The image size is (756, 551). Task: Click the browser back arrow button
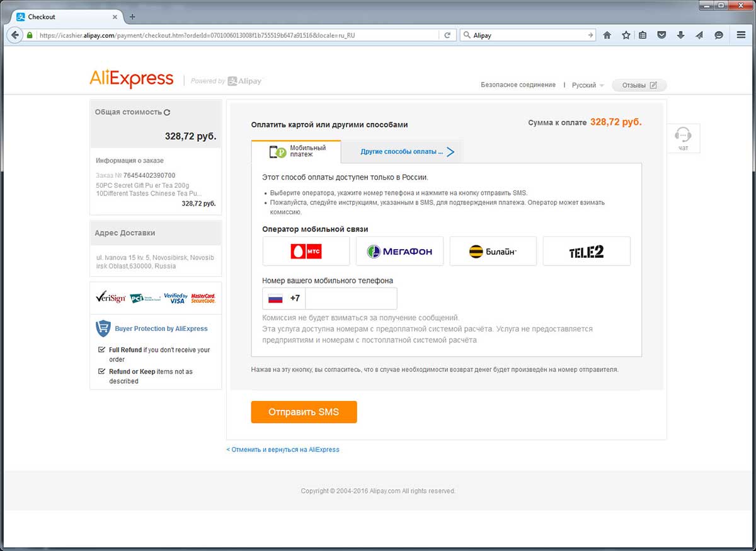14,35
